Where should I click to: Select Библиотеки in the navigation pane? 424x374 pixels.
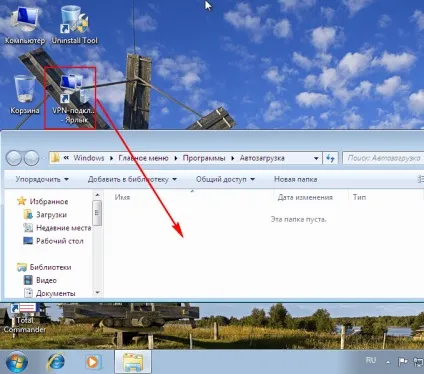44,267
